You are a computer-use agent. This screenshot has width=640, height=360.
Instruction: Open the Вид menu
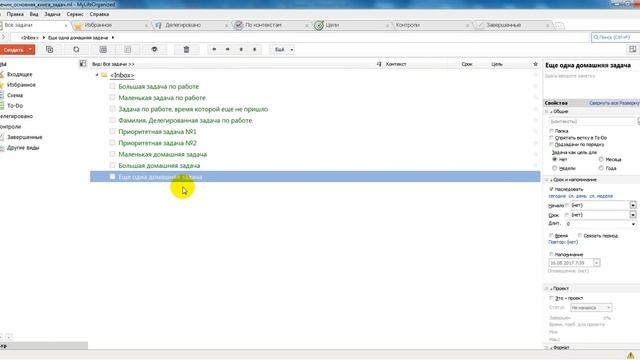pos(34,14)
